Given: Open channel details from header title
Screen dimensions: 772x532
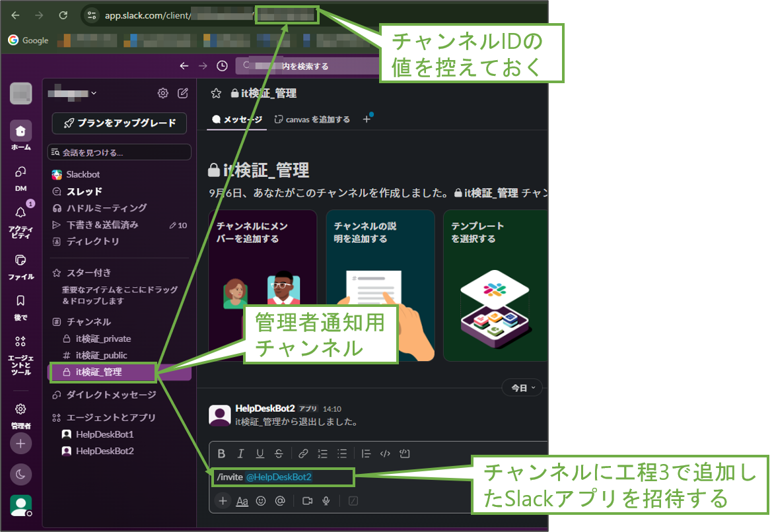Looking at the screenshot, I should (x=263, y=93).
